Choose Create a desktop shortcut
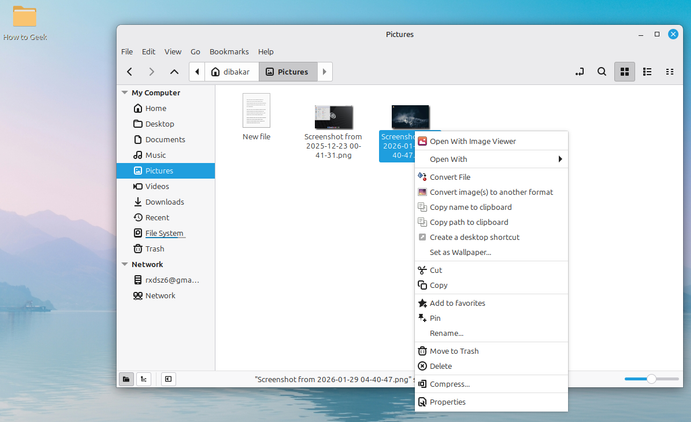691x422 pixels. pos(491,237)
